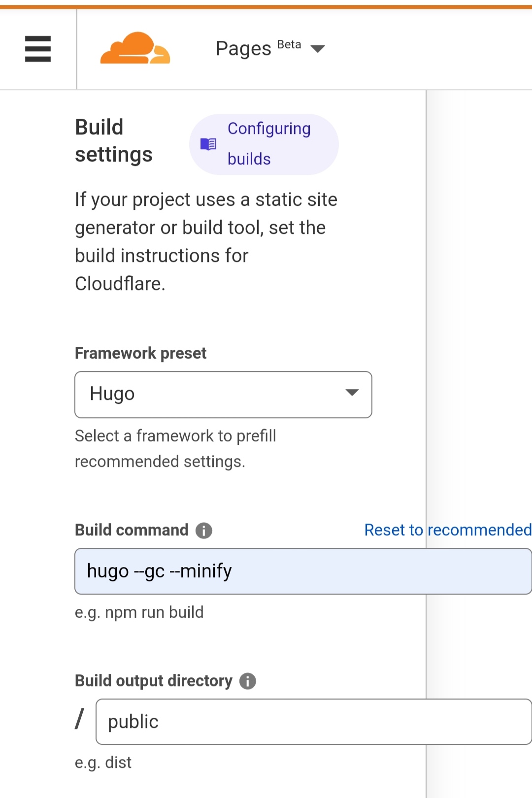Click Reset to recommended link
The width and height of the screenshot is (532, 798).
click(447, 530)
